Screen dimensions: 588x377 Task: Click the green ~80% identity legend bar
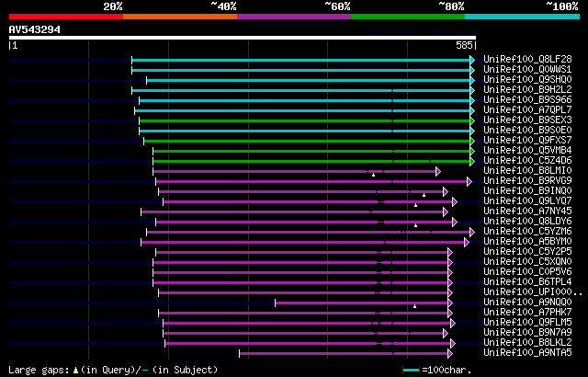(408, 17)
